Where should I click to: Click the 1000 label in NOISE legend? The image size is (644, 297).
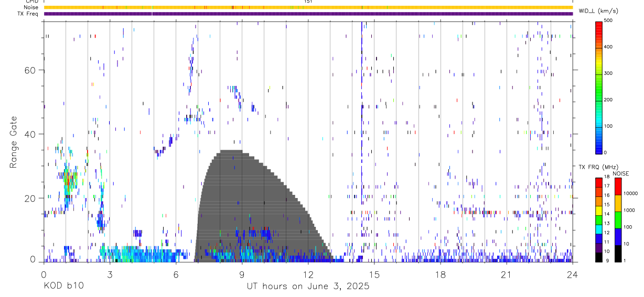tap(629, 210)
